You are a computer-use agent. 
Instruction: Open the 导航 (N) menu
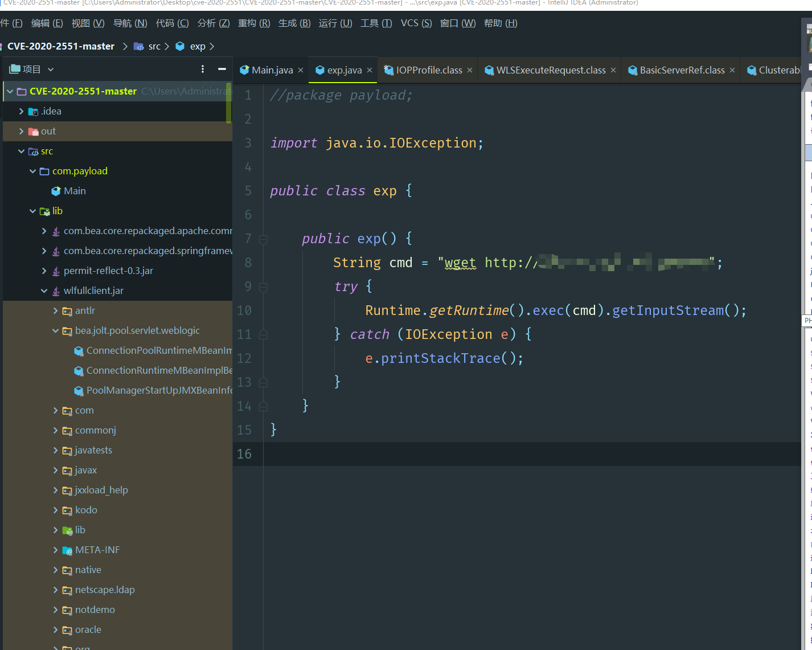click(x=130, y=23)
